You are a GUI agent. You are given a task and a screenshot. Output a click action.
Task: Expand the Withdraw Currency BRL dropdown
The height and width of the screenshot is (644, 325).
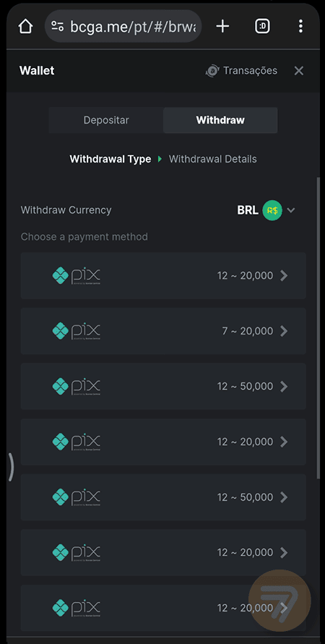pyautogui.click(x=266, y=210)
